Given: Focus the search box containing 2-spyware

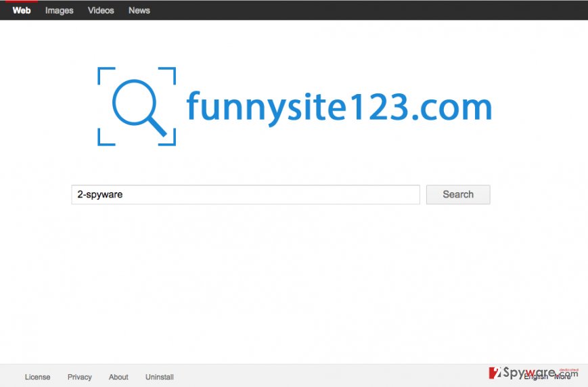Looking at the screenshot, I should [x=246, y=195].
